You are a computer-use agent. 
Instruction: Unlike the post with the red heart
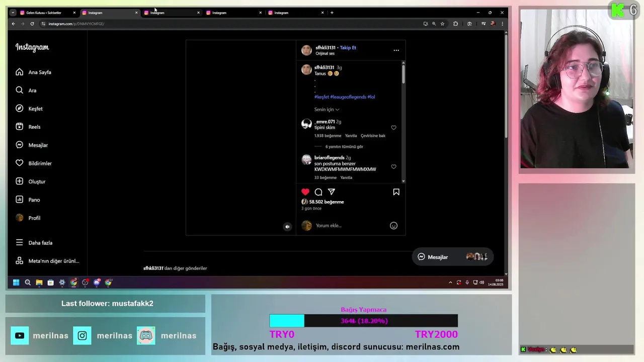(305, 192)
